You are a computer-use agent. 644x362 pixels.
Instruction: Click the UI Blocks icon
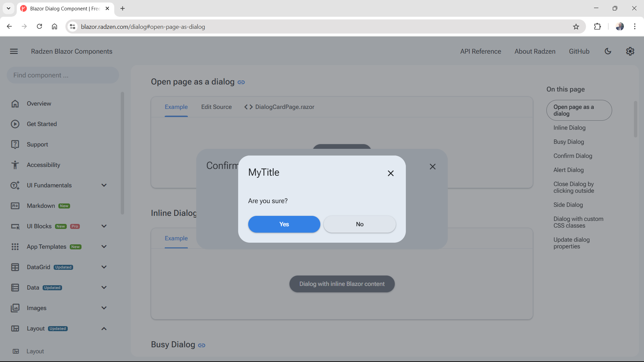[x=15, y=226]
